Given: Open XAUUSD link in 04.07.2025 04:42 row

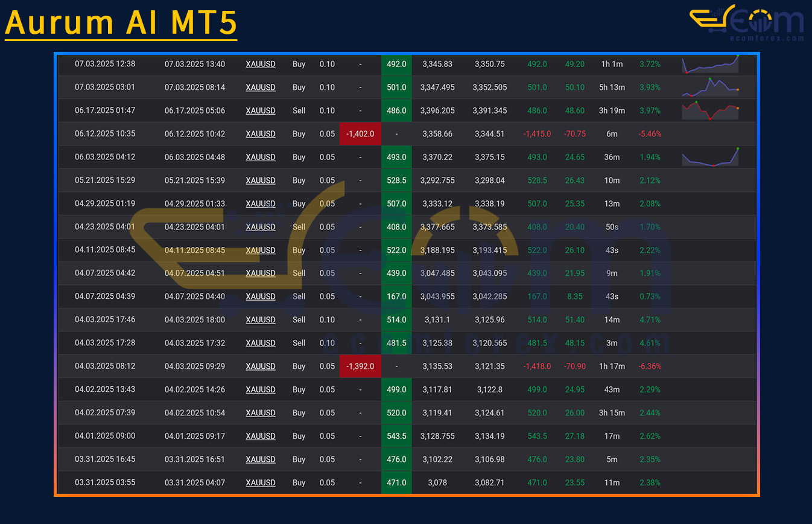Looking at the screenshot, I should pos(261,273).
